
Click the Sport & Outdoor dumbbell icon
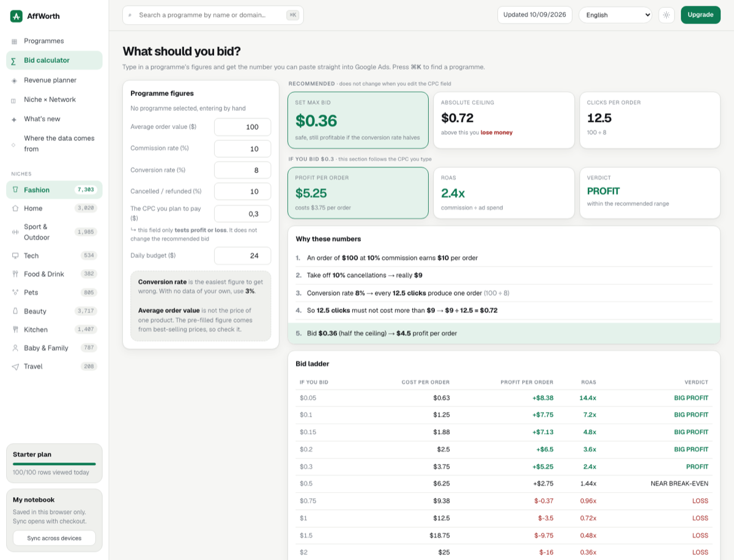click(x=15, y=232)
